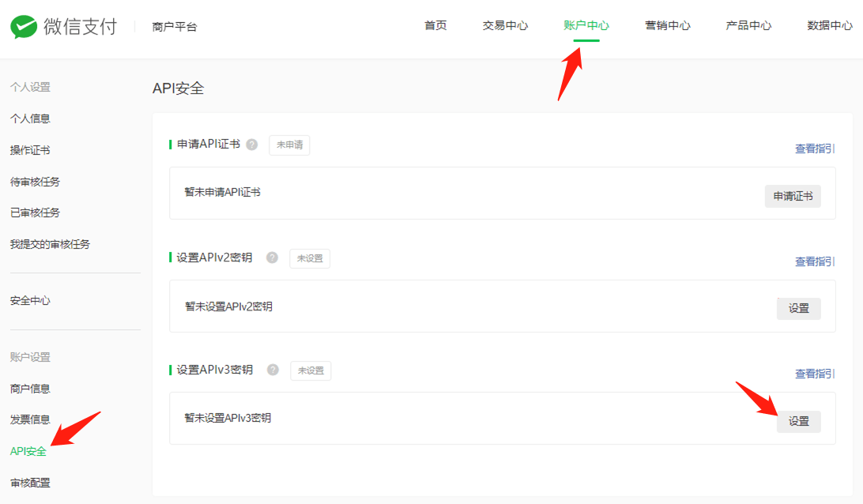
Task: Click help icon beside 申请API证书
Action: pos(252,145)
